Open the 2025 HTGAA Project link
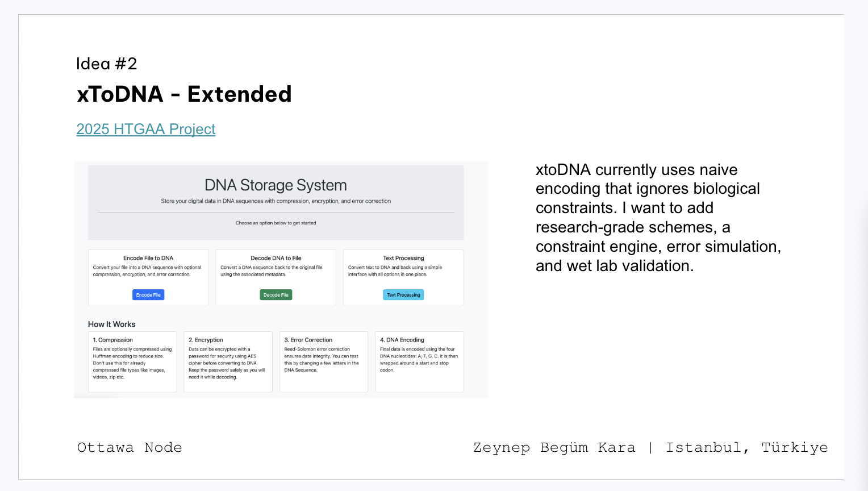 146,130
